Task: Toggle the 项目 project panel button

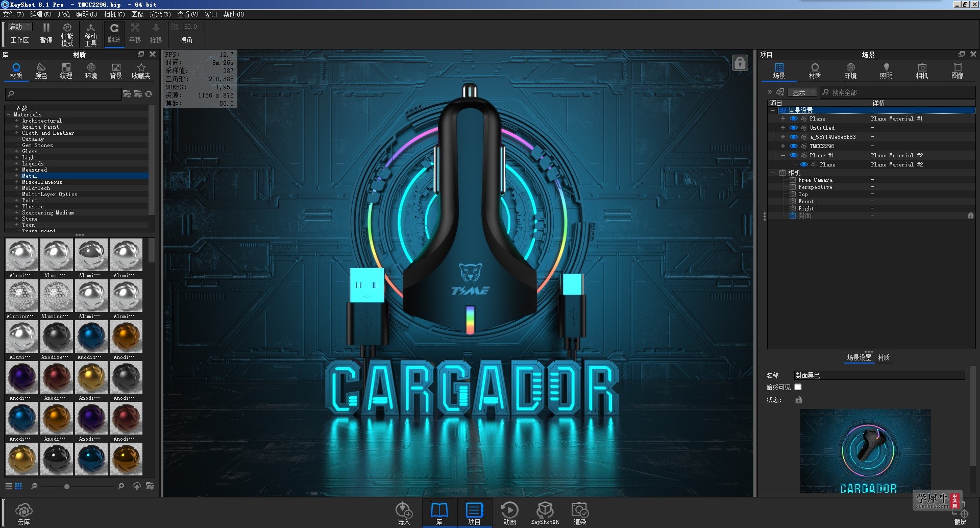Action: point(474,513)
